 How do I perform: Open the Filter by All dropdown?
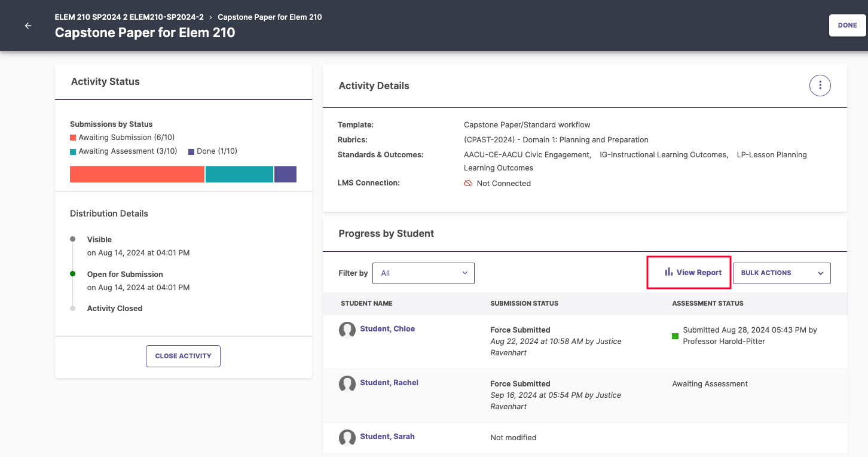click(x=423, y=273)
